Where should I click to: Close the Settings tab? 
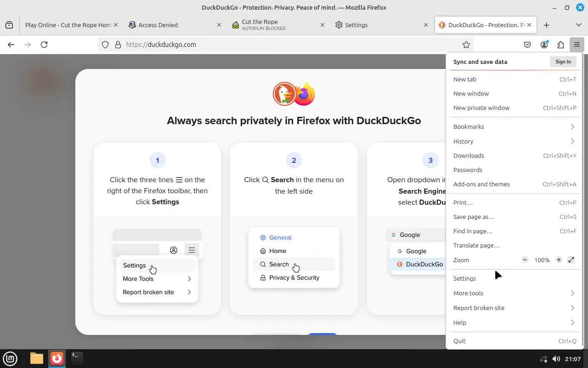[426, 25]
